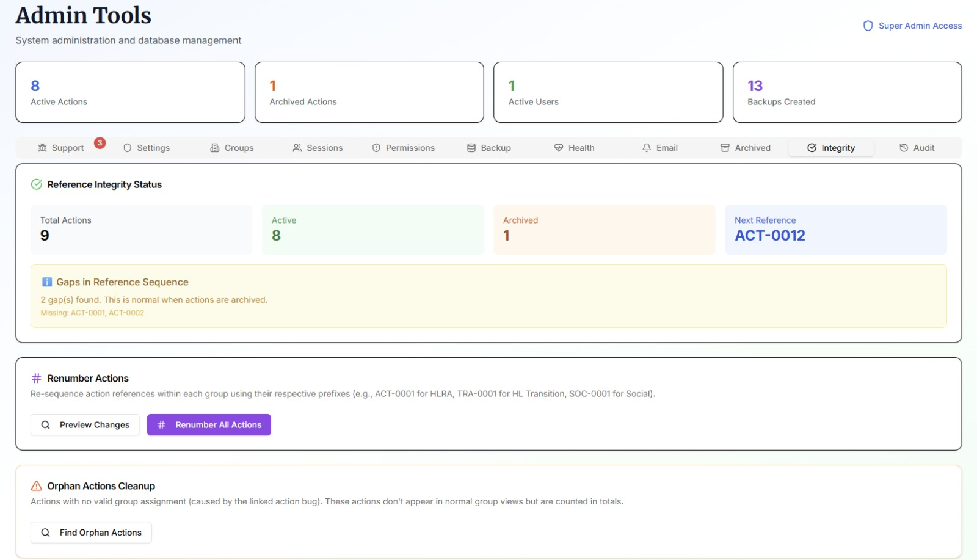977x560 pixels.
Task: Click the Missing: ACT-0001, ACT-0002 text
Action: click(92, 313)
